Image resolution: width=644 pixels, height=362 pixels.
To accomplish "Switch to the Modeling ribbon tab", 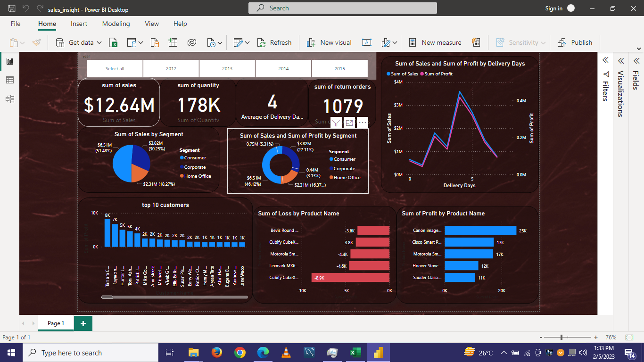I will pyautogui.click(x=116, y=24).
